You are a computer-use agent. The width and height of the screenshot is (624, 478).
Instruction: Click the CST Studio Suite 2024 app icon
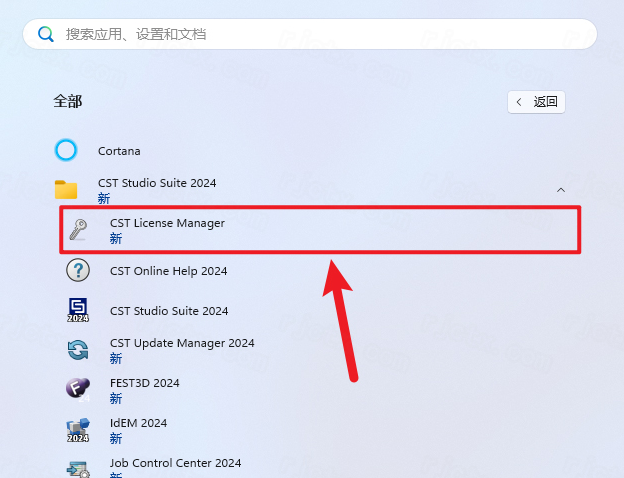(78, 311)
